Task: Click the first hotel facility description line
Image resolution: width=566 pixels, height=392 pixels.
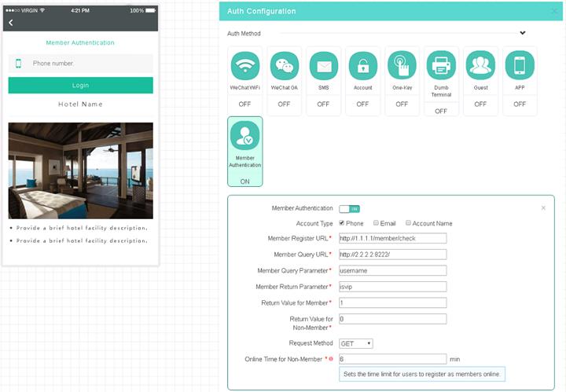Action: pyautogui.click(x=82, y=228)
